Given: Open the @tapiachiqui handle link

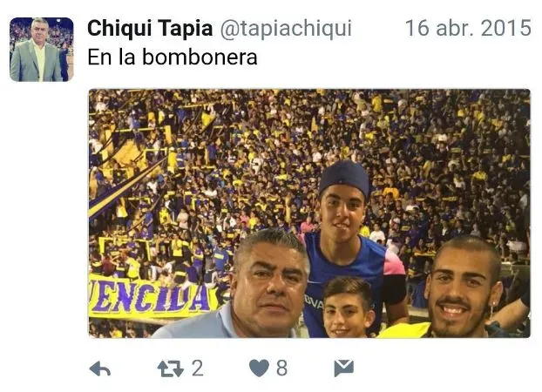Looking at the screenshot, I should click(x=286, y=28).
